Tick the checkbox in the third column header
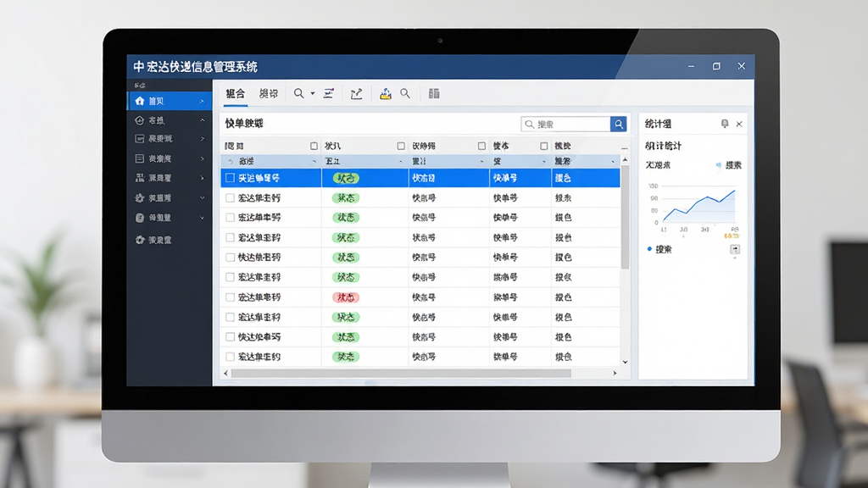 [481, 146]
